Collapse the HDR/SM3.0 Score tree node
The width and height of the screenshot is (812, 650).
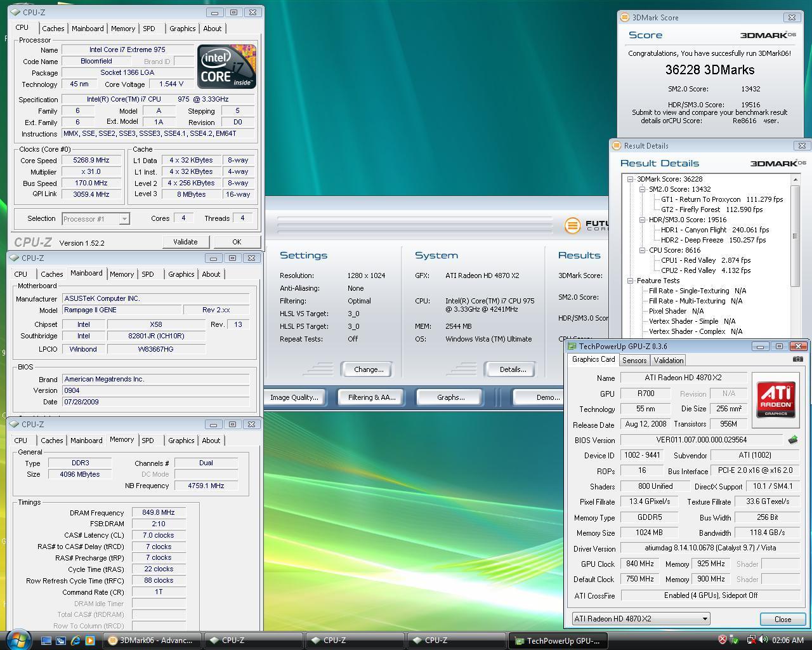click(642, 220)
